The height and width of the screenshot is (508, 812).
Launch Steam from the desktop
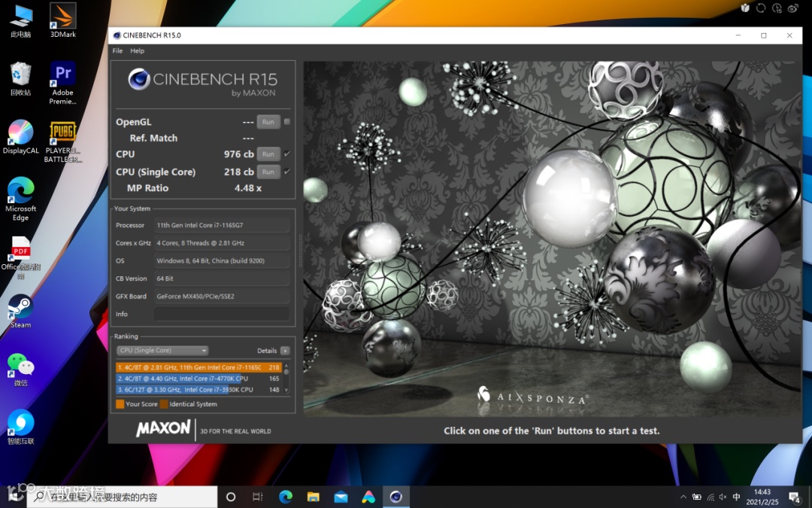tap(21, 312)
